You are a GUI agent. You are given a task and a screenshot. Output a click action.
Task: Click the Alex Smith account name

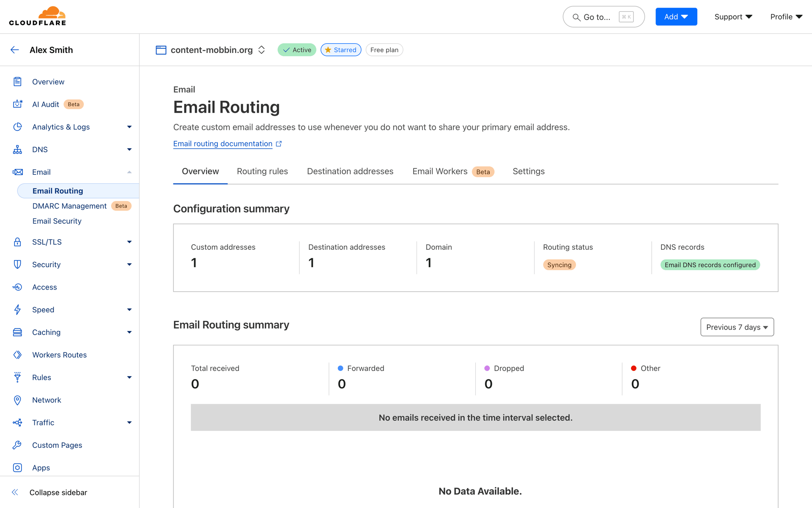click(51, 50)
